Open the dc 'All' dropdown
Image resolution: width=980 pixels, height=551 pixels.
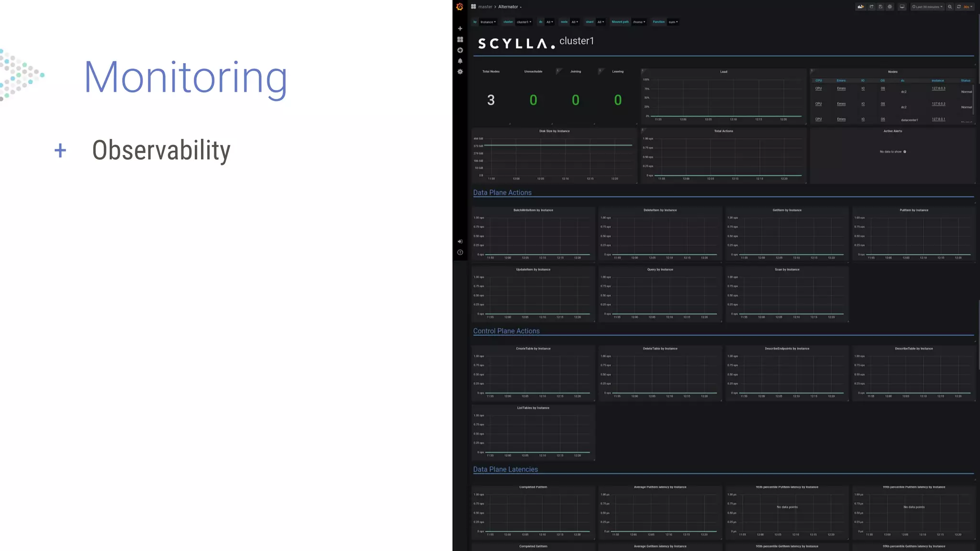(550, 22)
